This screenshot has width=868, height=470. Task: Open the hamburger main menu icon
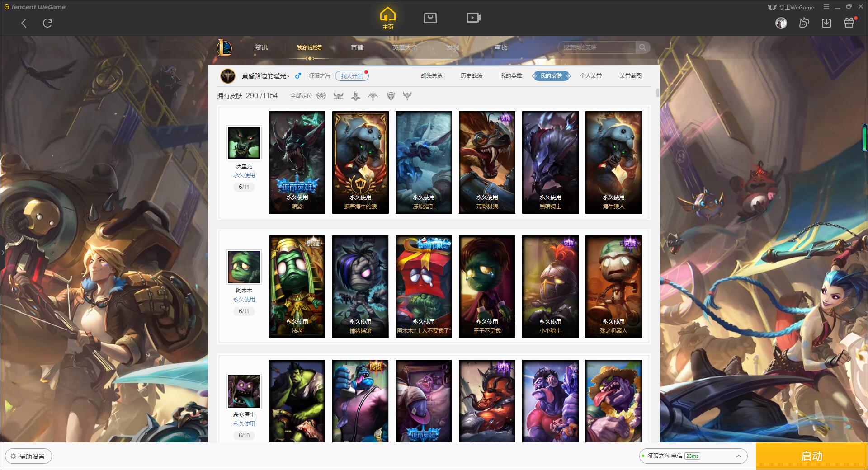click(x=826, y=7)
